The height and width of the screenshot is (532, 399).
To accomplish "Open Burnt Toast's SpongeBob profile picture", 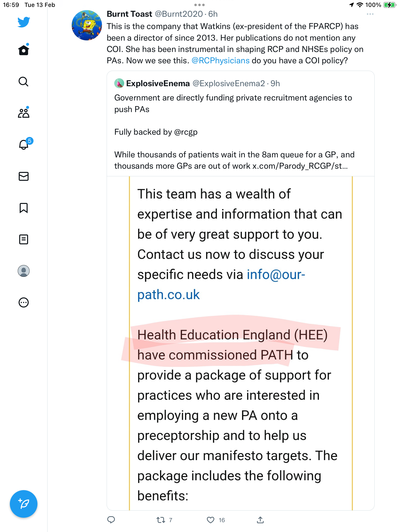I will point(87,25).
